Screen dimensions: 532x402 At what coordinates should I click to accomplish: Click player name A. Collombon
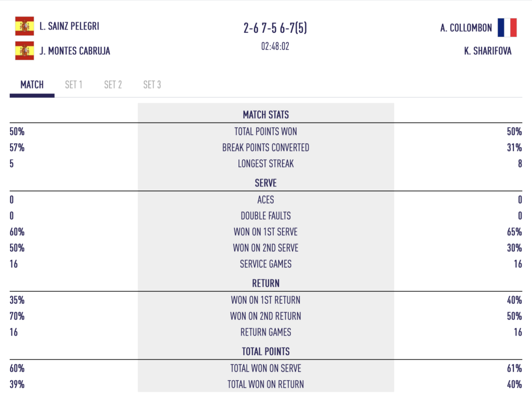(x=466, y=28)
